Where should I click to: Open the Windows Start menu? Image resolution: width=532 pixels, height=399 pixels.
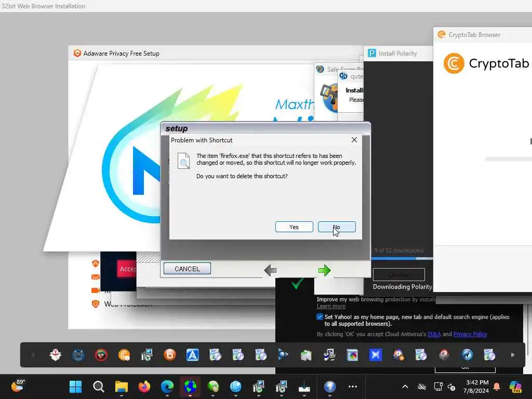pos(75,387)
